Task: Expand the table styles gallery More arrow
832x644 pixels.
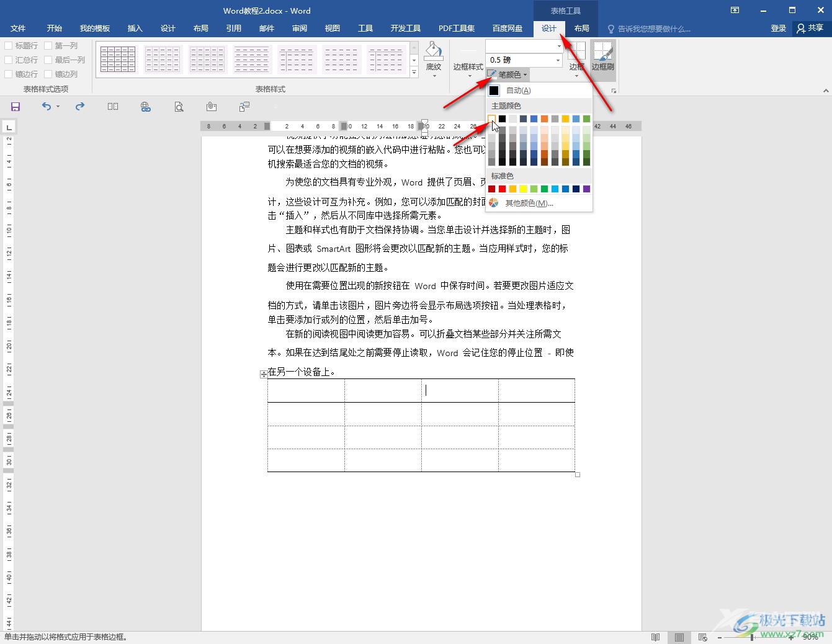Action: point(414,73)
